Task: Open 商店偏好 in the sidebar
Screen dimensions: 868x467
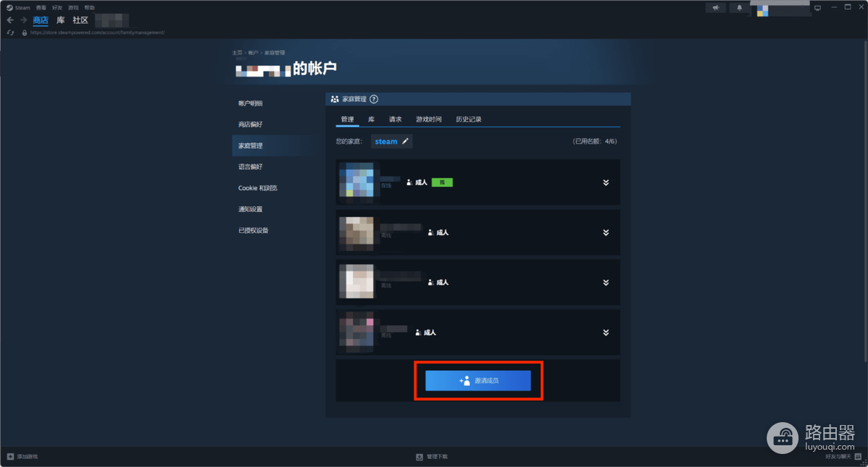Action: [250, 124]
